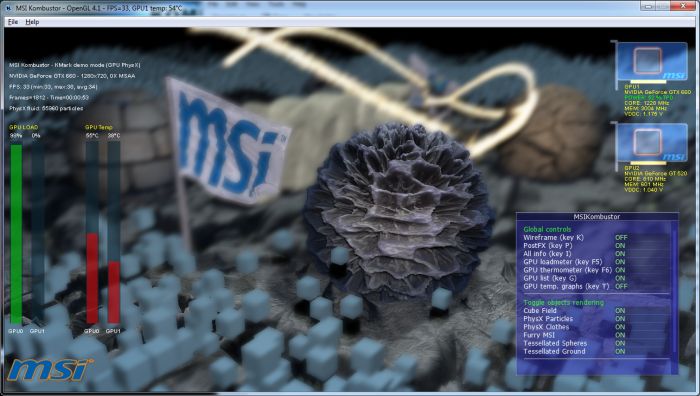
Task: Click the GPU1 graphics card icon
Action: pos(651,63)
